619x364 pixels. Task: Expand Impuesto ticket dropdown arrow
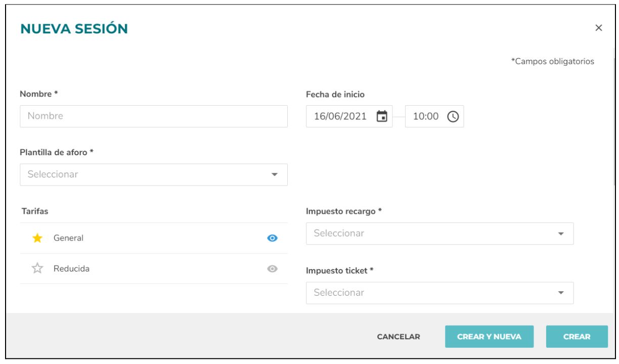click(x=560, y=293)
